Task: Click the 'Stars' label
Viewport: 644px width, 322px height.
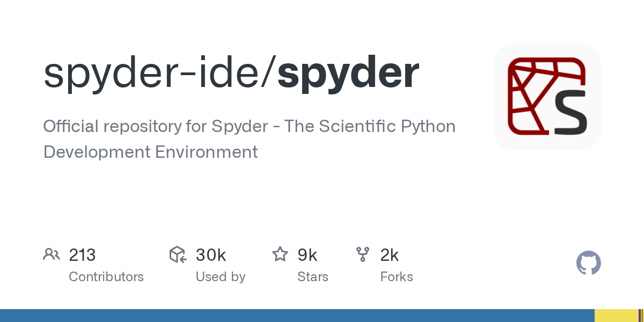Action: click(312, 277)
